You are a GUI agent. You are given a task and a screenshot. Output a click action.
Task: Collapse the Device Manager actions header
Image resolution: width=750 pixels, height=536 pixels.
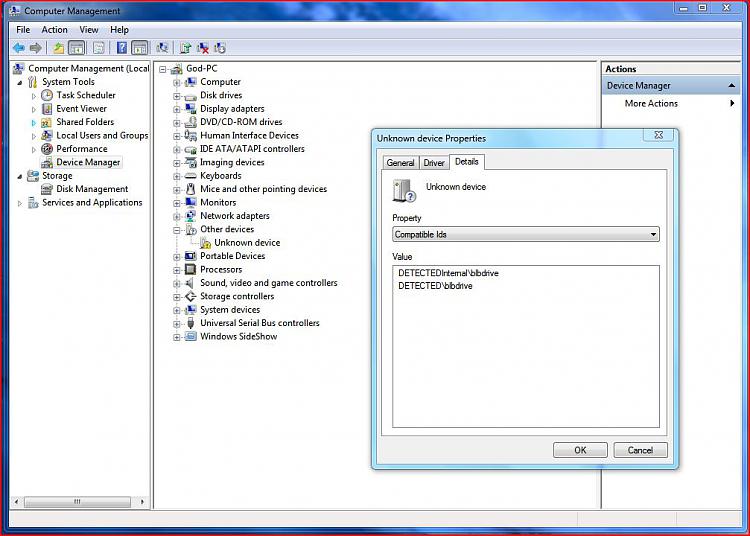point(731,86)
